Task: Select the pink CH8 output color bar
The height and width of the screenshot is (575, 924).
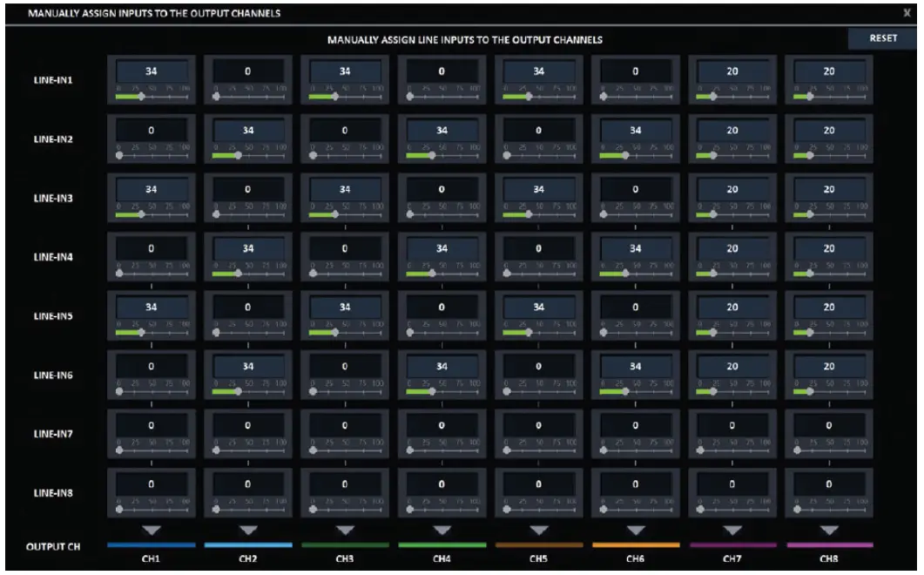Action: click(x=829, y=545)
